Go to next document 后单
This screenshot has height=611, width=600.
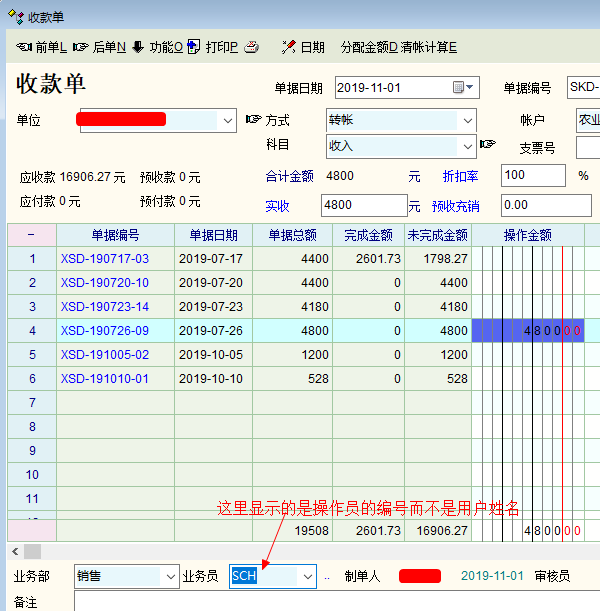coord(99,47)
